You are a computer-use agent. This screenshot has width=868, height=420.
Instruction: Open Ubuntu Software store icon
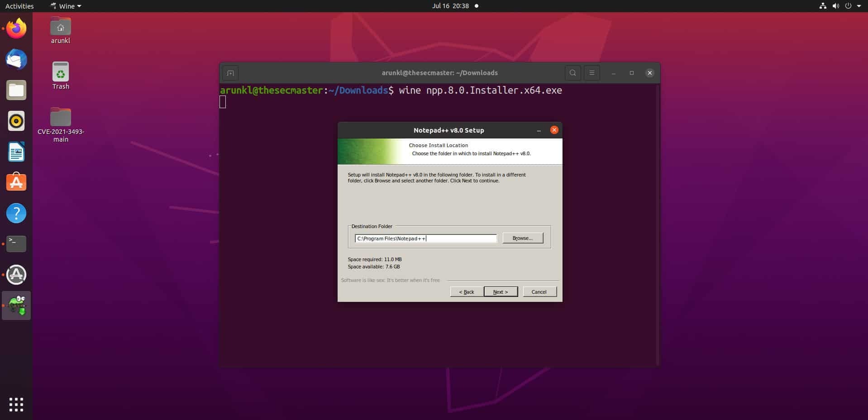tap(16, 182)
